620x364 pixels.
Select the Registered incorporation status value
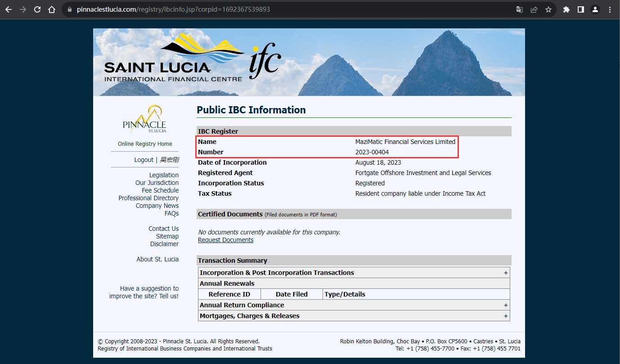click(x=370, y=183)
